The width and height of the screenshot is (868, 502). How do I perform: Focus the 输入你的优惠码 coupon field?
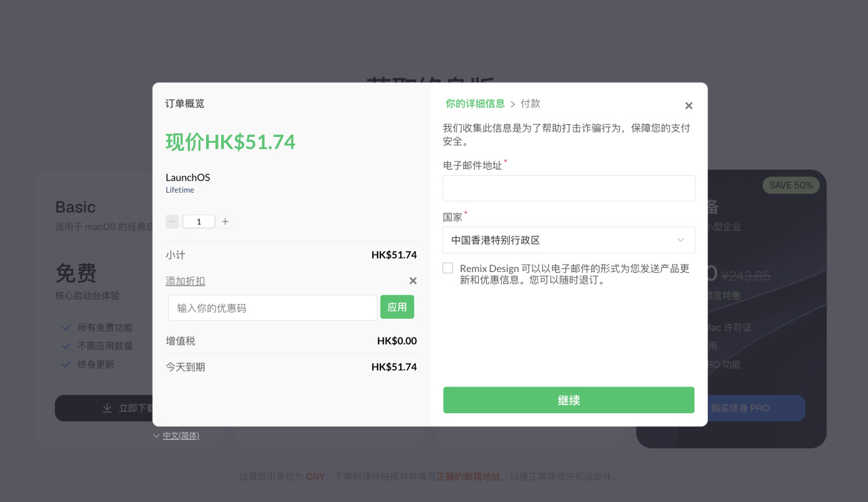tap(273, 308)
